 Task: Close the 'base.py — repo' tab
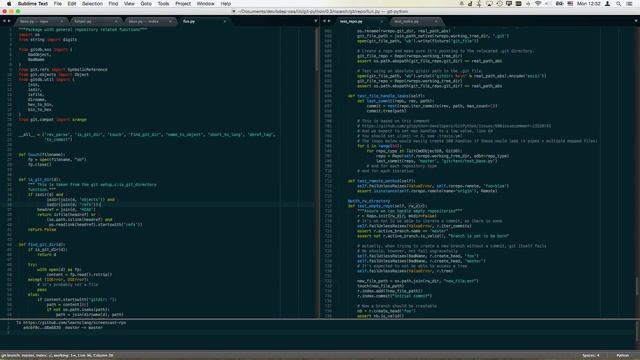point(62,21)
